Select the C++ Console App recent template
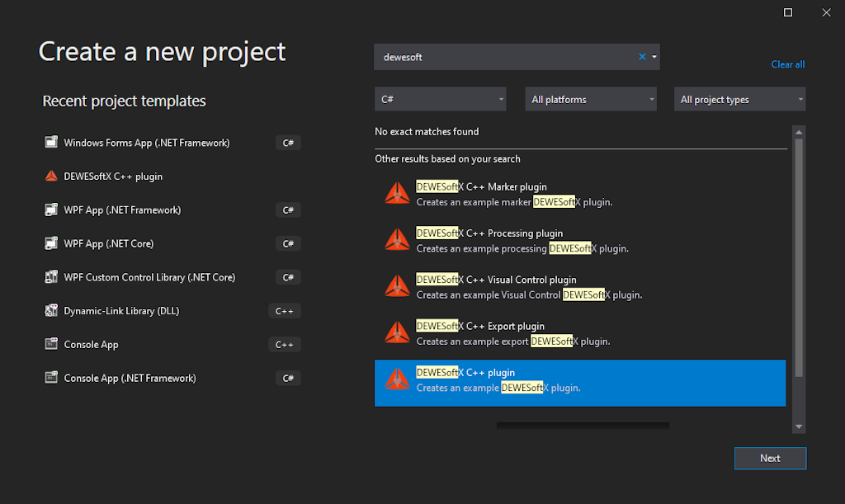The height and width of the screenshot is (504, 845). coord(172,345)
